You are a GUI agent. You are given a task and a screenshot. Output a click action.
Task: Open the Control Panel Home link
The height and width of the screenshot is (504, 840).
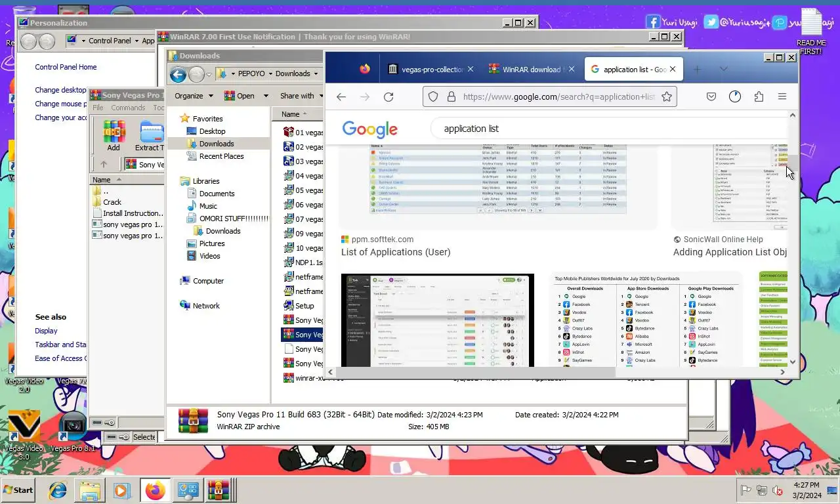[66, 67]
